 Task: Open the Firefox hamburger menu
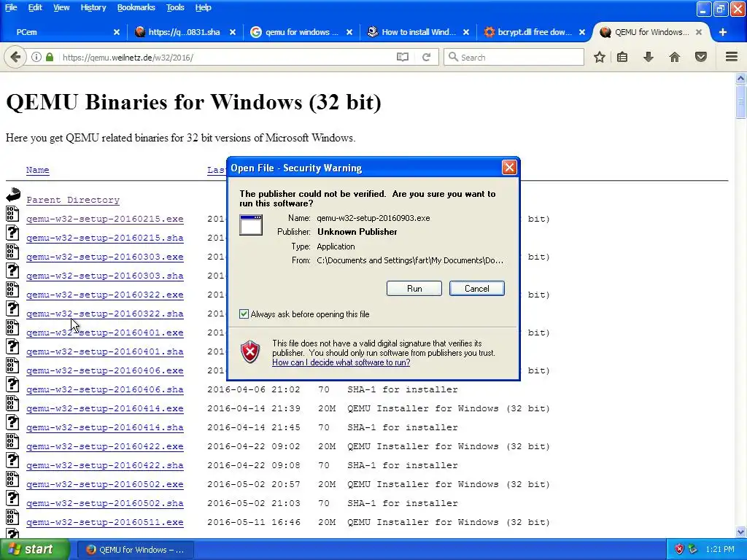[732, 57]
